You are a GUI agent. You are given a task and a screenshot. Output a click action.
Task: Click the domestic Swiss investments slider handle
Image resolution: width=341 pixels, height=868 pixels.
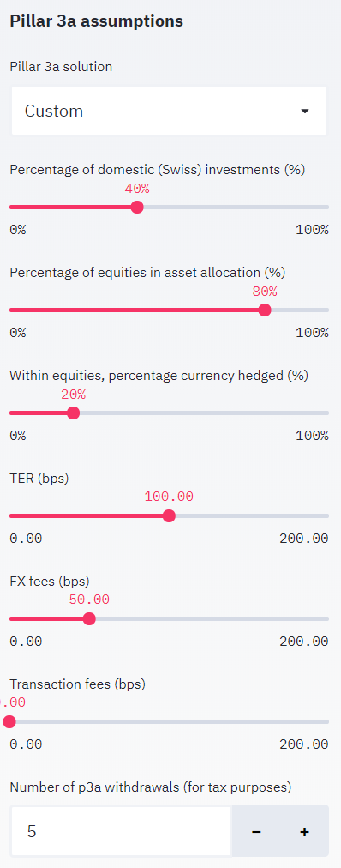click(137, 207)
